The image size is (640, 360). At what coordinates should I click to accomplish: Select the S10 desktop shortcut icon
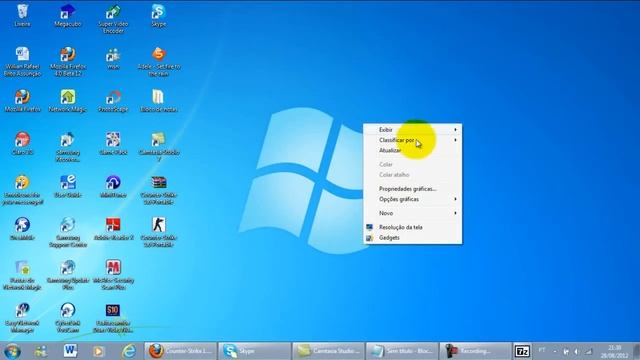tap(113, 317)
